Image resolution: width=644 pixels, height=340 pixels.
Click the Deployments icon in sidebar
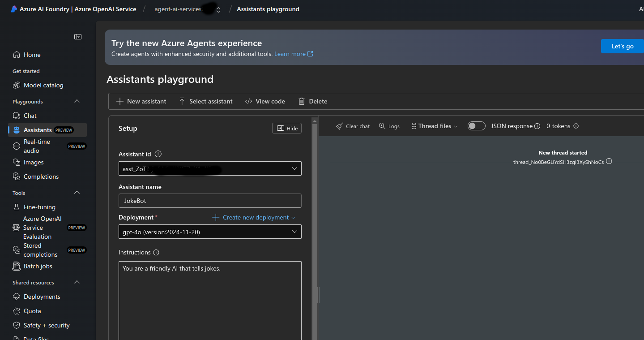point(17,297)
